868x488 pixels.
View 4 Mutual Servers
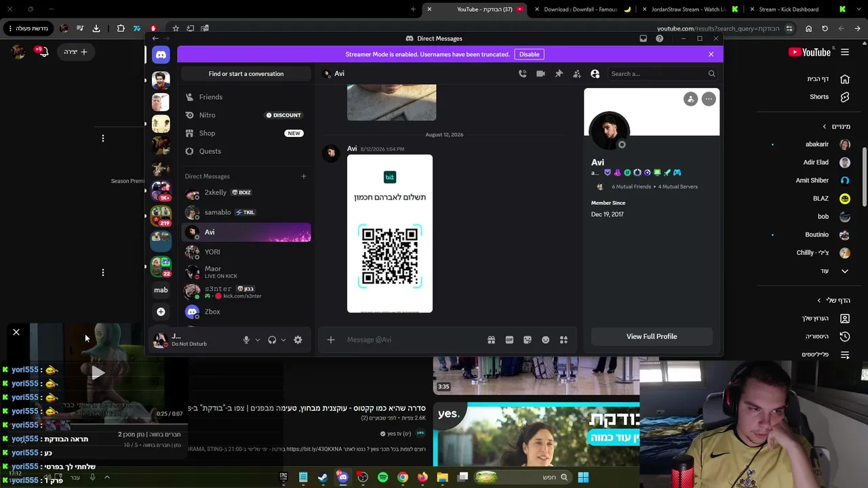point(677,186)
